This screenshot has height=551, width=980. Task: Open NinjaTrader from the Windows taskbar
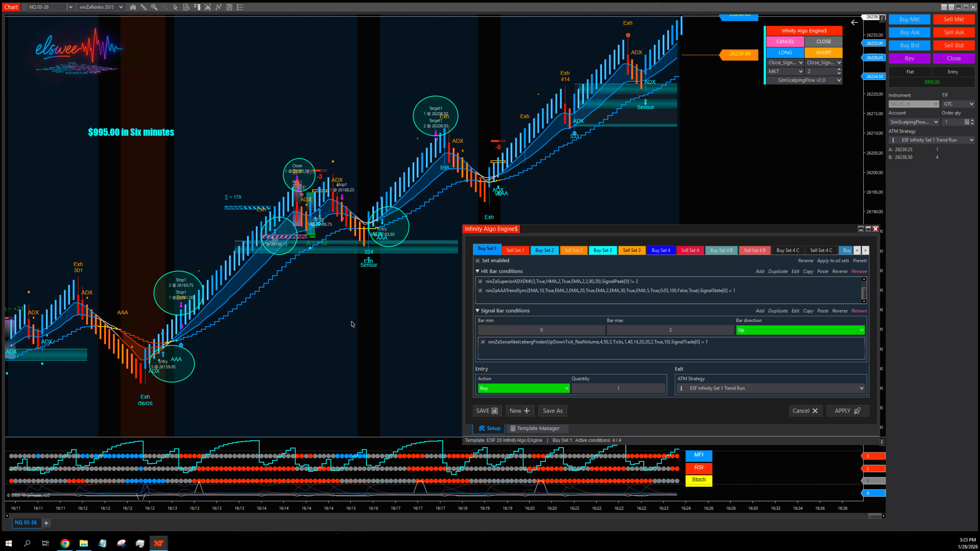tap(159, 543)
